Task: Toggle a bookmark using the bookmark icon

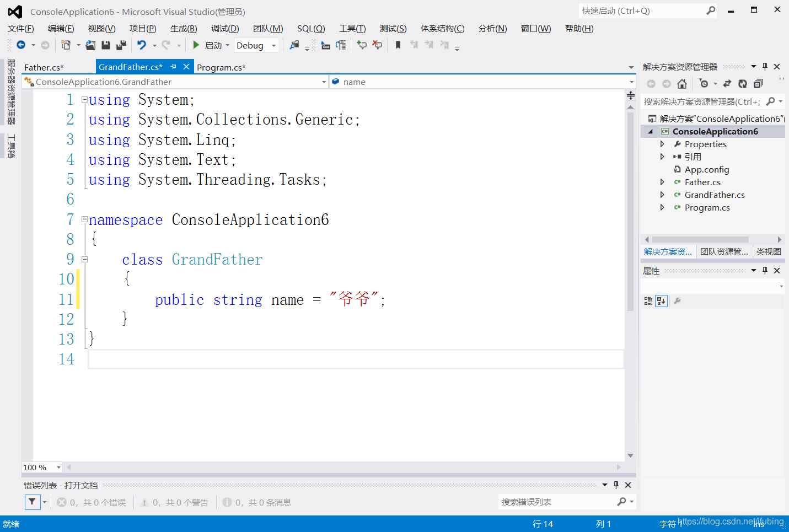Action: [398, 45]
